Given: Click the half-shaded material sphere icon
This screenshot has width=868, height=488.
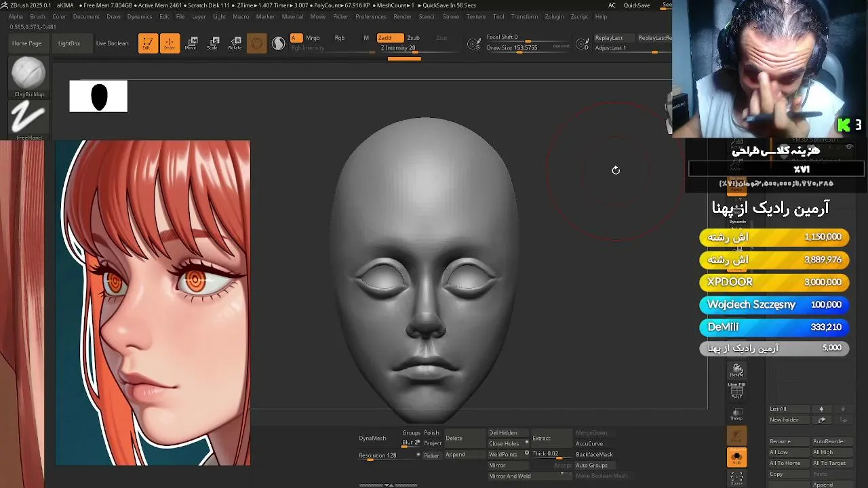Looking at the screenshot, I should [x=279, y=43].
